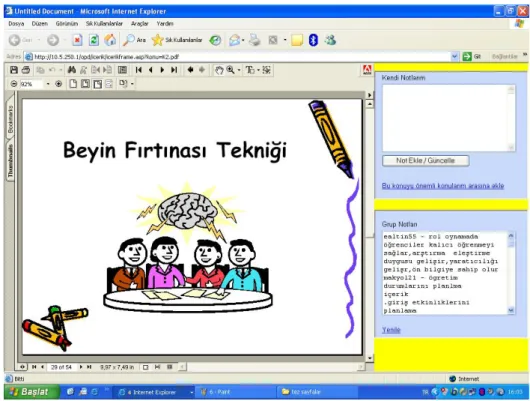This screenshot has width=530, height=401.
Task: Print the PDF using Acrobat print icon
Action: [x=26, y=70]
